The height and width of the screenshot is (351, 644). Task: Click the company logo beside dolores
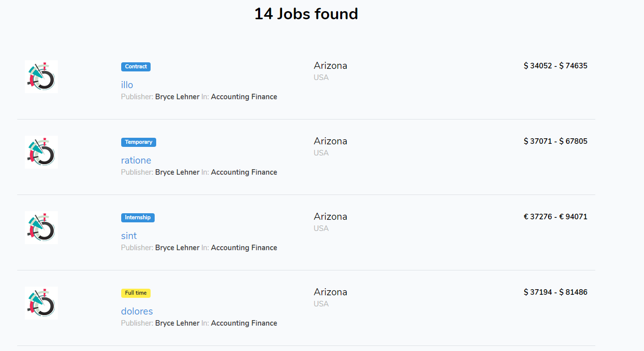coord(41,303)
